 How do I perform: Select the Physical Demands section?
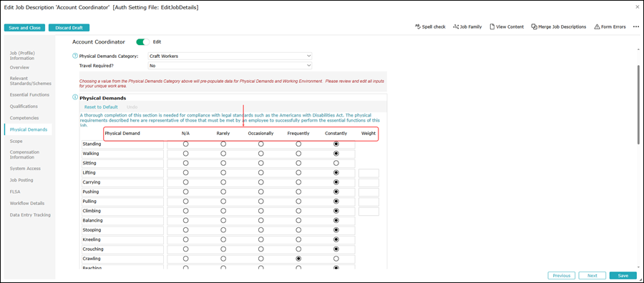pyautogui.click(x=29, y=129)
